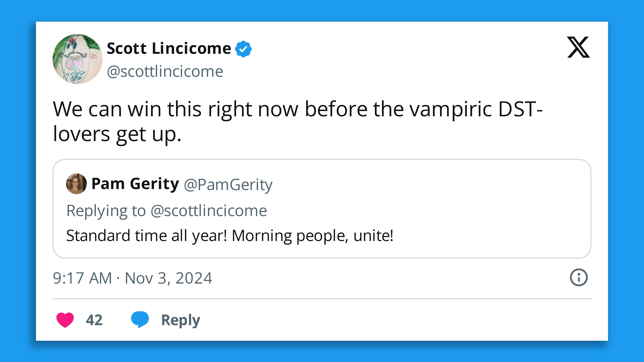Click the @scottlincicome handle below the name
Viewport: 644px width, 362px height.
pyautogui.click(x=165, y=72)
